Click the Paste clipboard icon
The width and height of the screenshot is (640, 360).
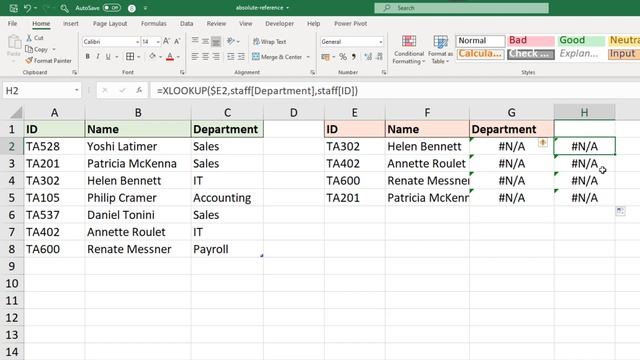click(14, 42)
